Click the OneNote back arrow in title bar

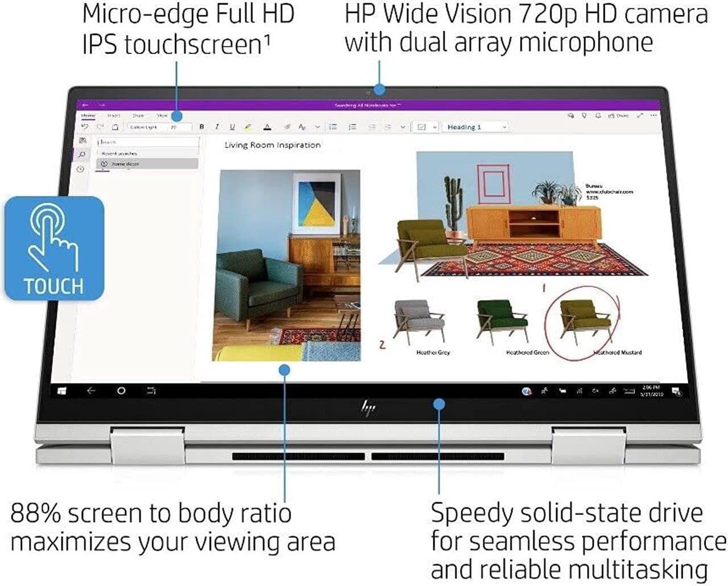pyautogui.click(x=85, y=105)
